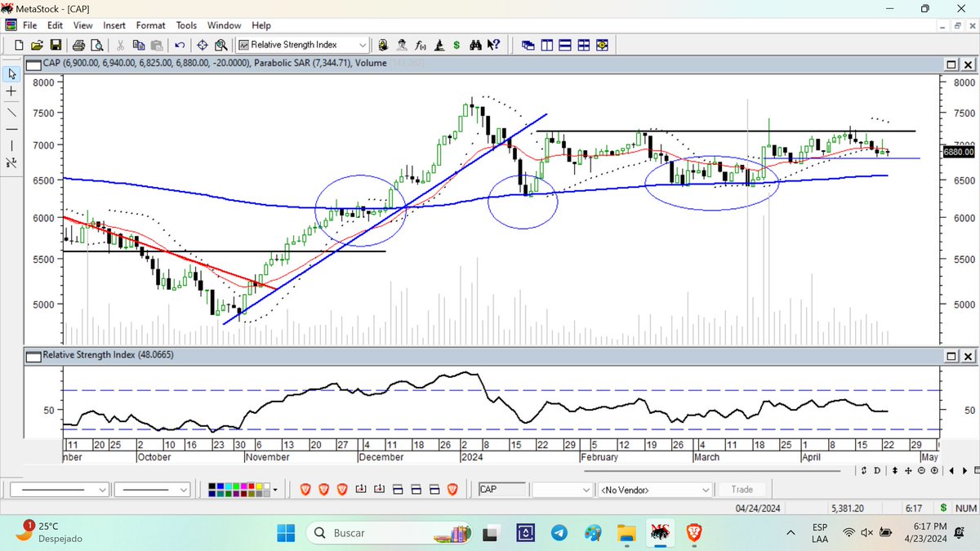The width and height of the screenshot is (980, 551).
Task: Select the diagonal trendline drawing tool
Action: [x=11, y=111]
